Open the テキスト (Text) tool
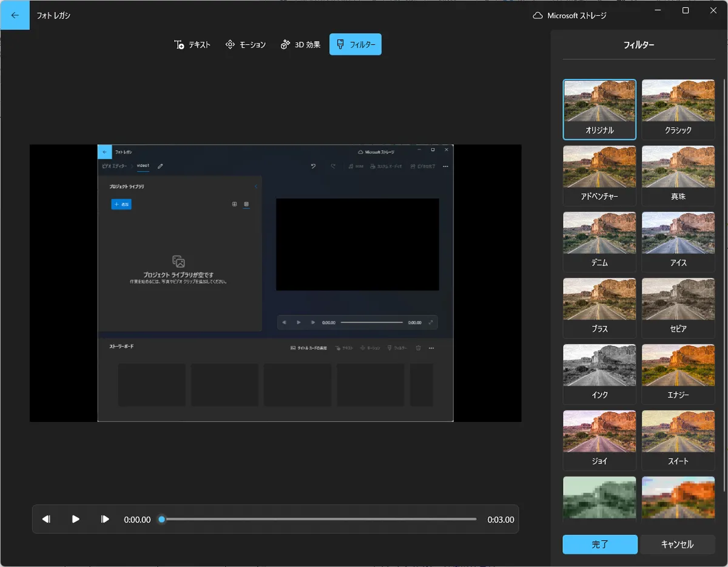 pyautogui.click(x=192, y=44)
